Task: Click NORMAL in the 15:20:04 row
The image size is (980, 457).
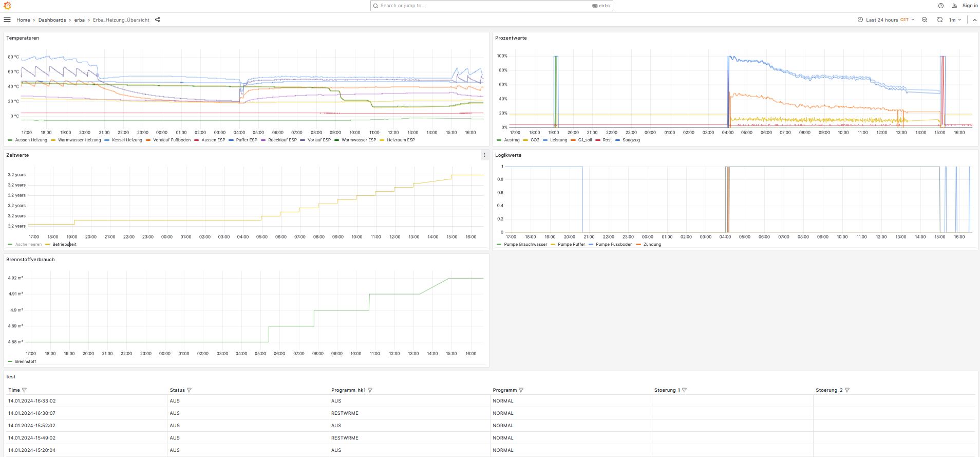Action: pos(503,450)
